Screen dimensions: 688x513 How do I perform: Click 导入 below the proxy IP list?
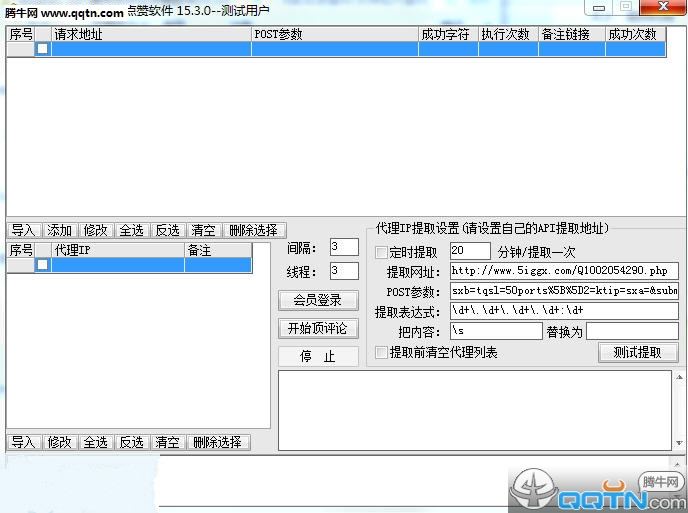pyautogui.click(x=24, y=442)
